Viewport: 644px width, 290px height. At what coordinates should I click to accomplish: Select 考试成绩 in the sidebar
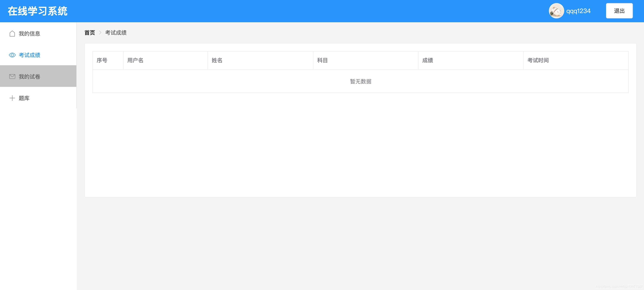click(30, 55)
